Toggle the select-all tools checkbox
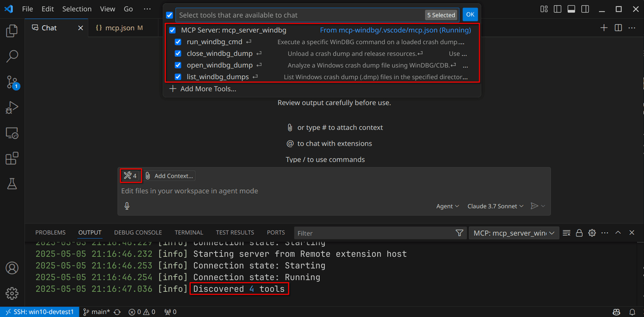The image size is (644, 317). coord(170,15)
